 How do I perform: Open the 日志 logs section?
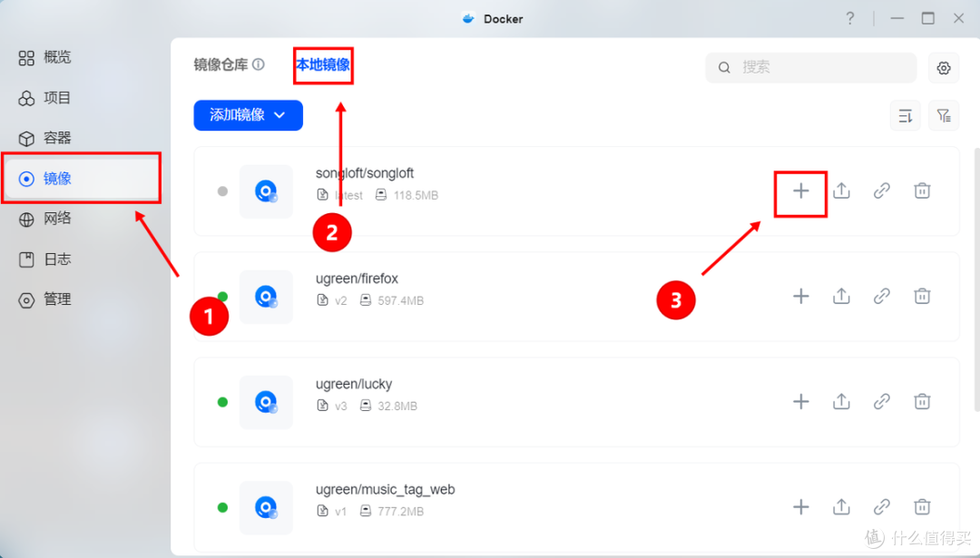45,259
